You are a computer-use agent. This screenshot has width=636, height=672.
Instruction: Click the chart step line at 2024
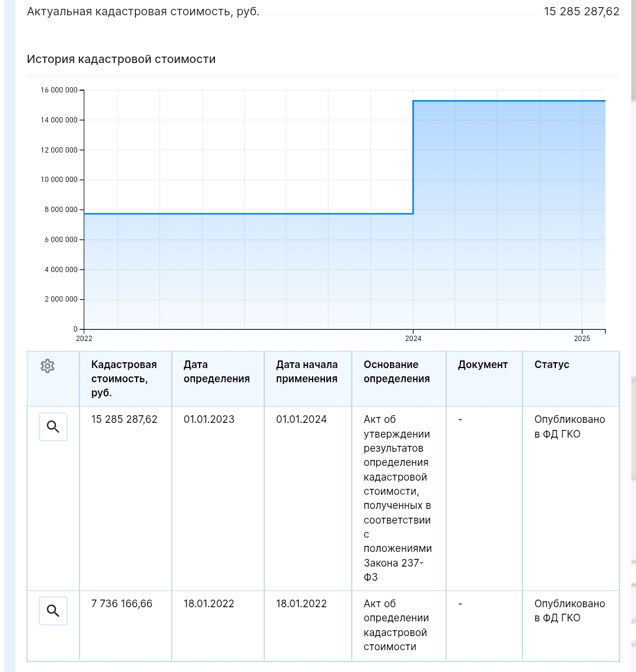413,157
